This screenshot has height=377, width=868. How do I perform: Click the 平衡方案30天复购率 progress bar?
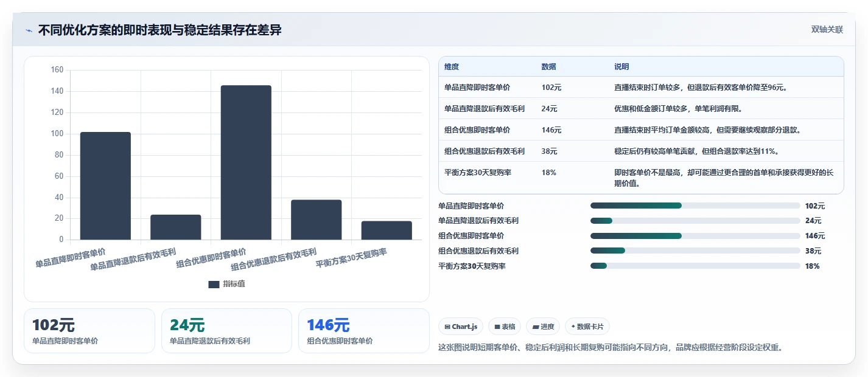click(695, 266)
